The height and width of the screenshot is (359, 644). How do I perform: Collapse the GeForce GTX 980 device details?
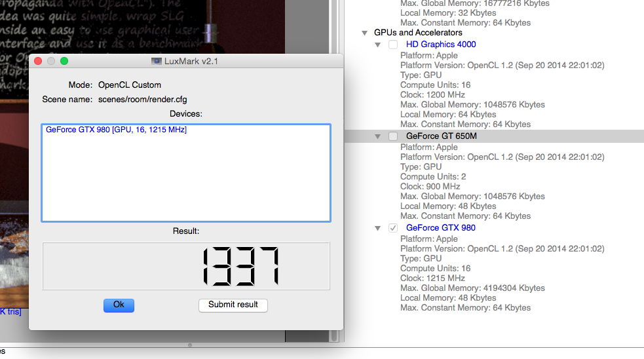377,229
